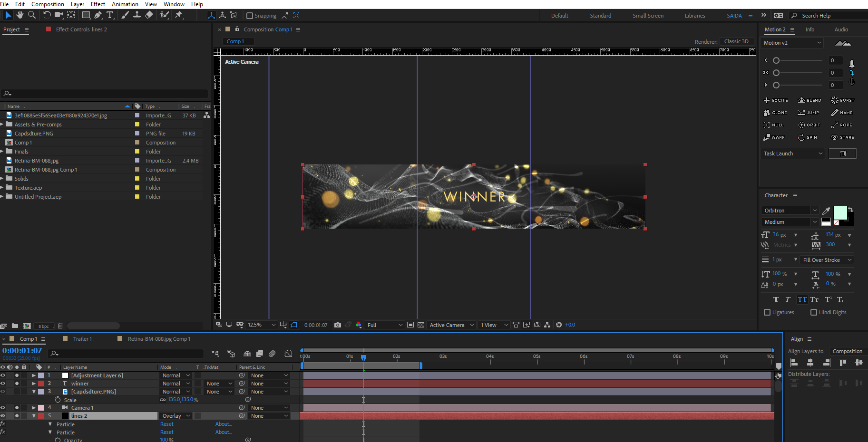Click the Null tool in Motion panel
The width and height of the screenshot is (868, 442).
click(773, 125)
